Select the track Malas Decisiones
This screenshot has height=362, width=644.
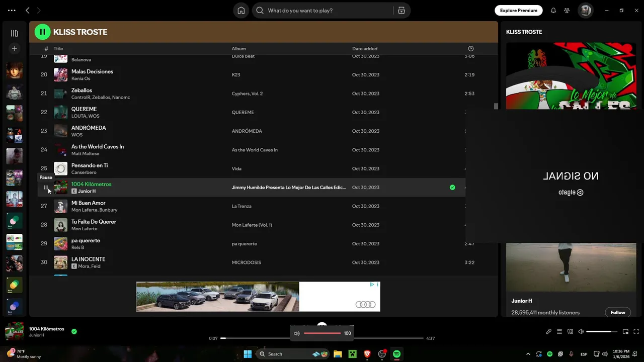(x=92, y=71)
